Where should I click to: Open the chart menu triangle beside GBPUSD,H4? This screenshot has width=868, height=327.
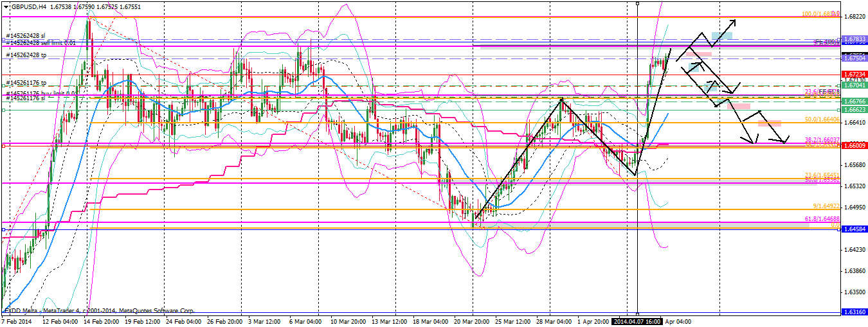click(5, 6)
